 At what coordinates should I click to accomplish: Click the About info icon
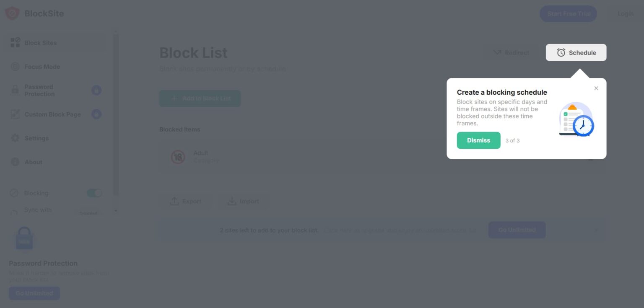coord(16,162)
